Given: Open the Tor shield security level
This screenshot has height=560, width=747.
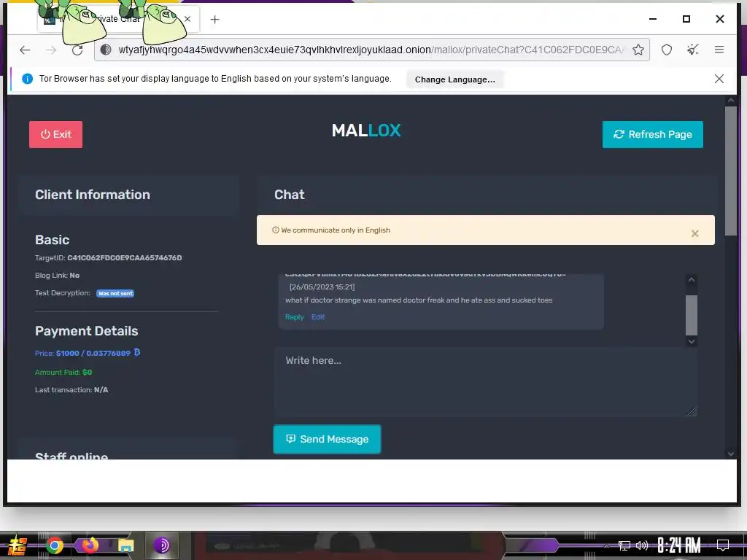Looking at the screenshot, I should click(x=667, y=50).
